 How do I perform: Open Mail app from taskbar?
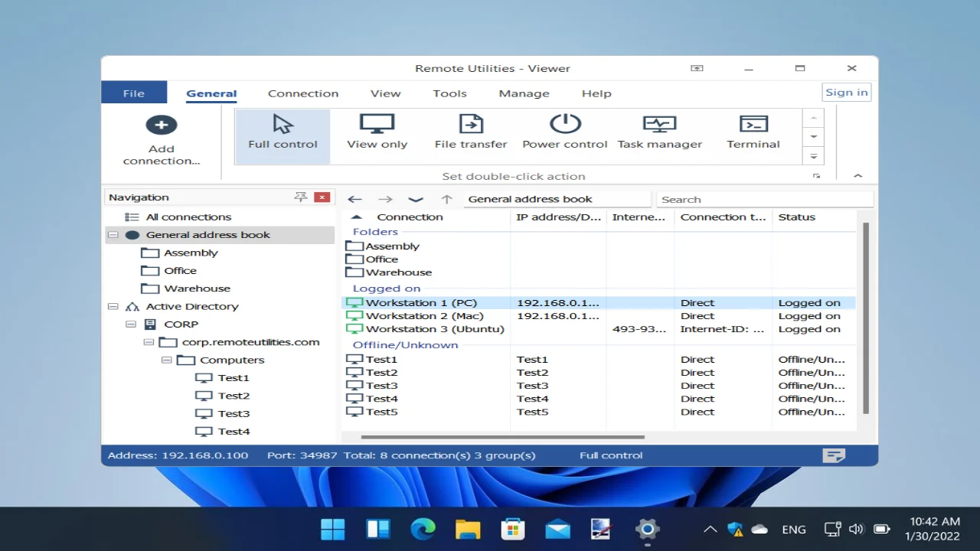(557, 529)
